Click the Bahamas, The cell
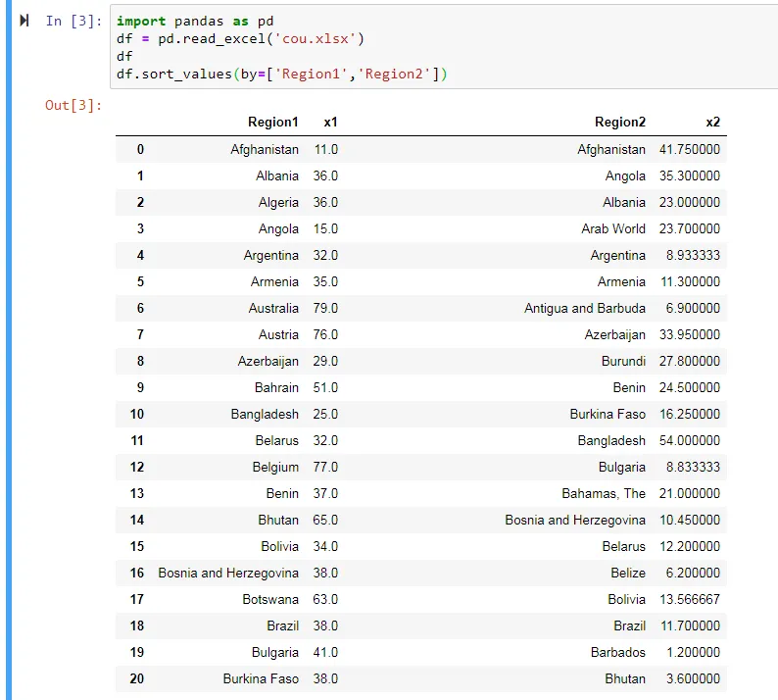 (x=604, y=493)
